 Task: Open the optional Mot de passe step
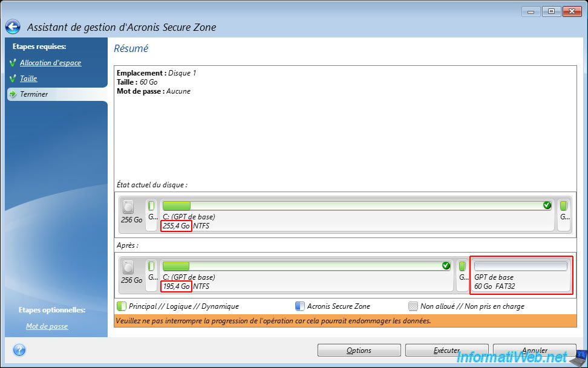pyautogui.click(x=47, y=326)
